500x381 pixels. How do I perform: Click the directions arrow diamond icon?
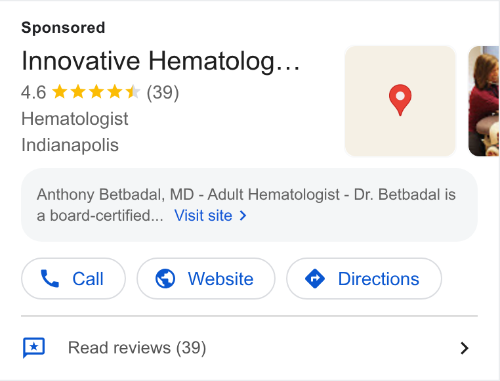(x=315, y=279)
